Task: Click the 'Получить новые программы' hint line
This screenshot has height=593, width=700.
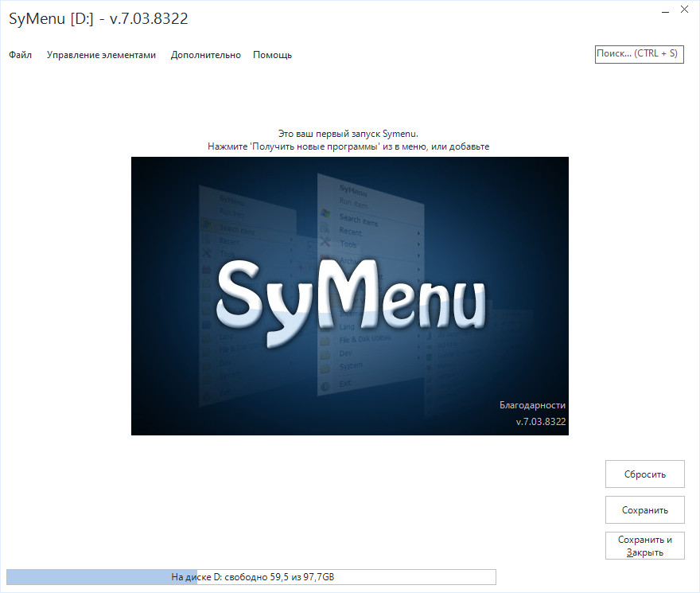Action: [348, 146]
